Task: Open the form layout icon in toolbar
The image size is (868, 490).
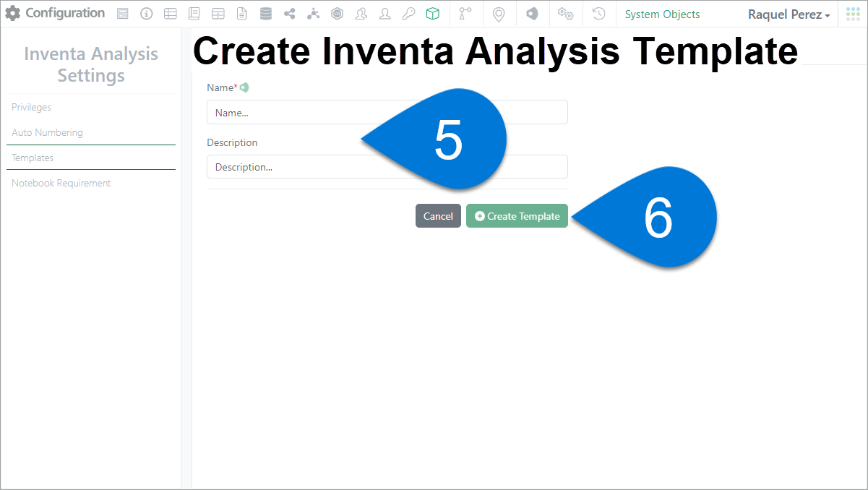Action: (123, 14)
